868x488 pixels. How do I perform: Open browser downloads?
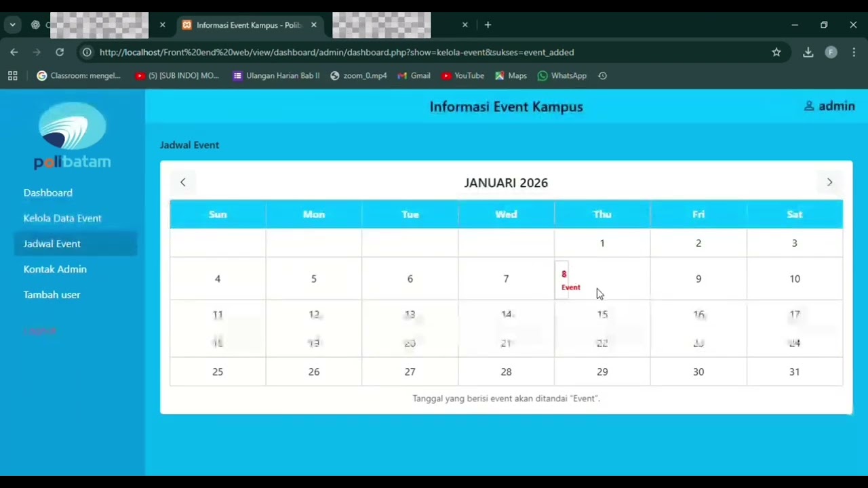[808, 52]
